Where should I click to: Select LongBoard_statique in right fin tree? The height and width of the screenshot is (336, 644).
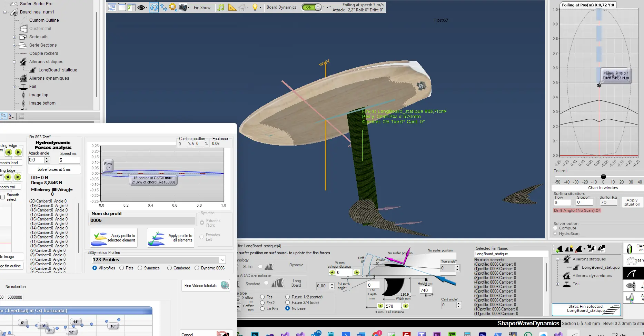point(601,267)
